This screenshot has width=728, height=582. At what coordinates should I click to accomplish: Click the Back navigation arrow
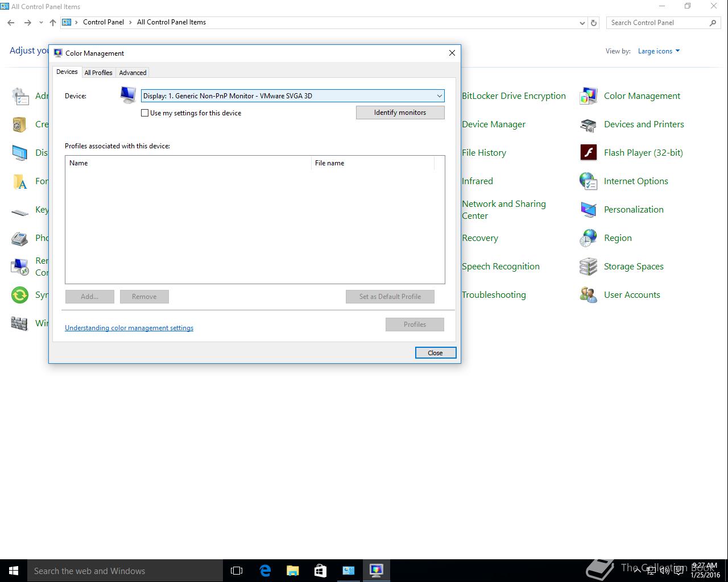click(x=11, y=23)
